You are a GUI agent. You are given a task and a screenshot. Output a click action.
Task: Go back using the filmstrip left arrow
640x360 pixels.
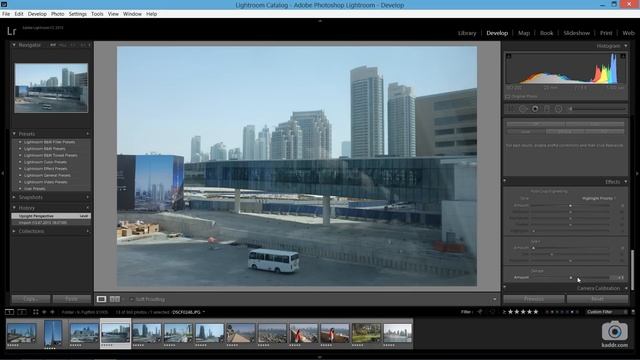(44, 312)
